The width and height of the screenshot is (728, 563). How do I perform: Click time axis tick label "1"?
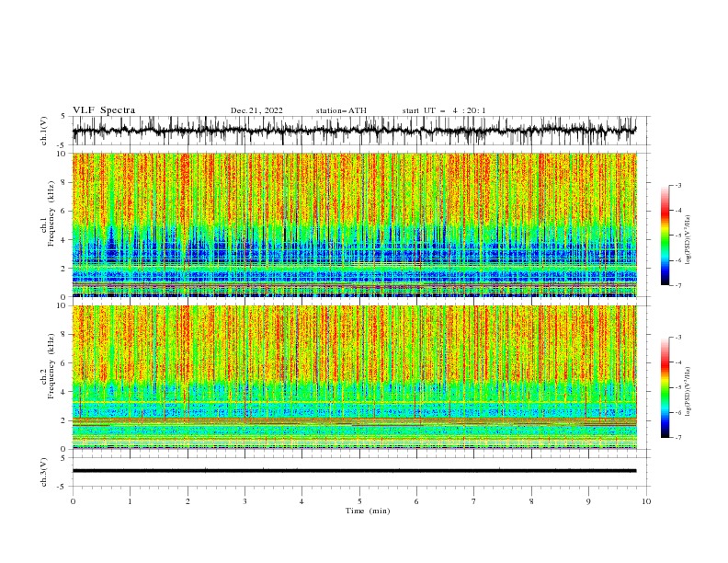tap(130, 501)
